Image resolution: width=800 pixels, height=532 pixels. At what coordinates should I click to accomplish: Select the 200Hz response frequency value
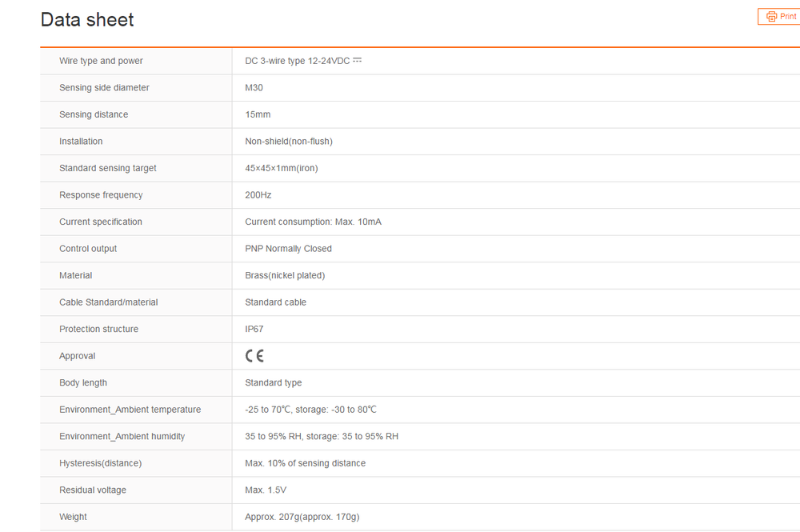(258, 195)
